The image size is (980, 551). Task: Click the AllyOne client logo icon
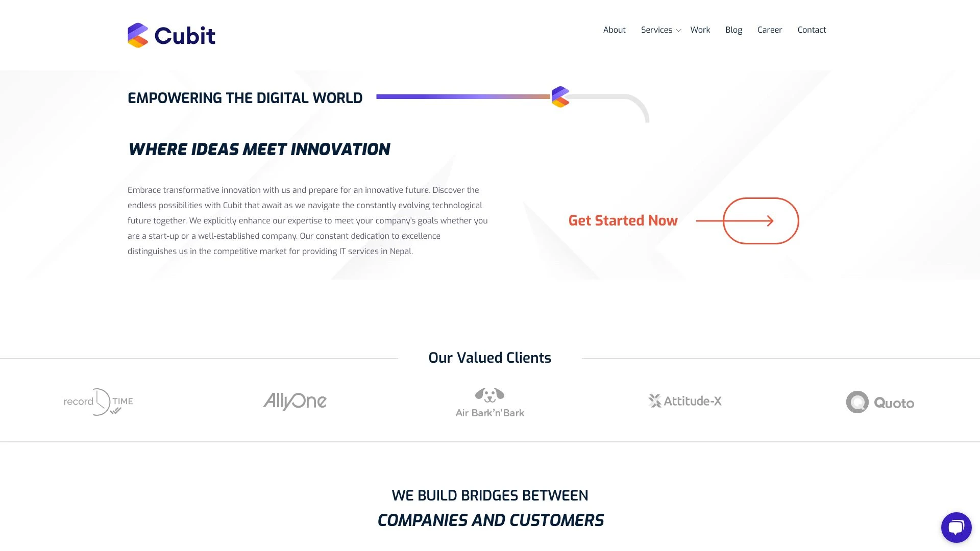(x=294, y=401)
